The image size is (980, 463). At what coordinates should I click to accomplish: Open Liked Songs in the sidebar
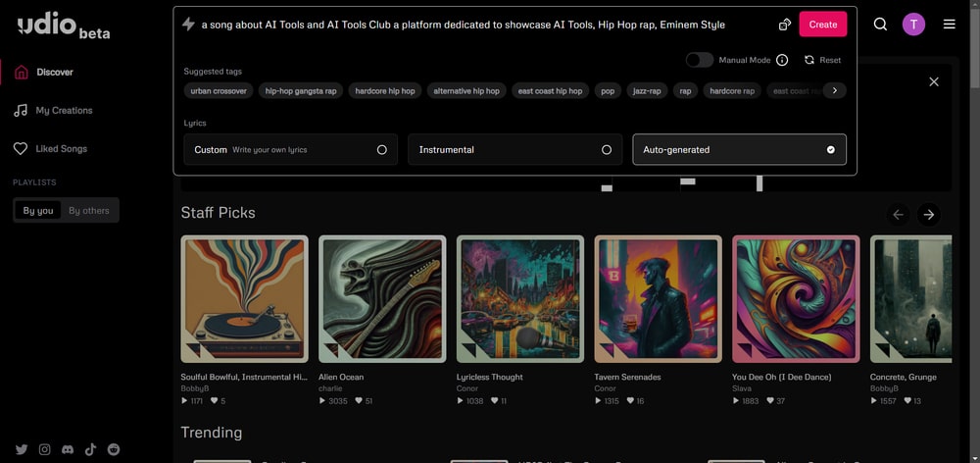50,149
